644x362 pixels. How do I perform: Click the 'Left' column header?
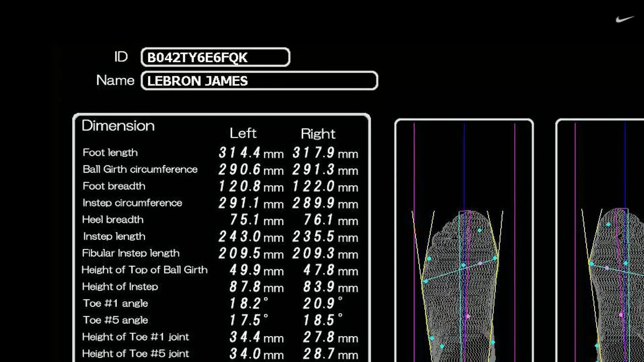243,133
